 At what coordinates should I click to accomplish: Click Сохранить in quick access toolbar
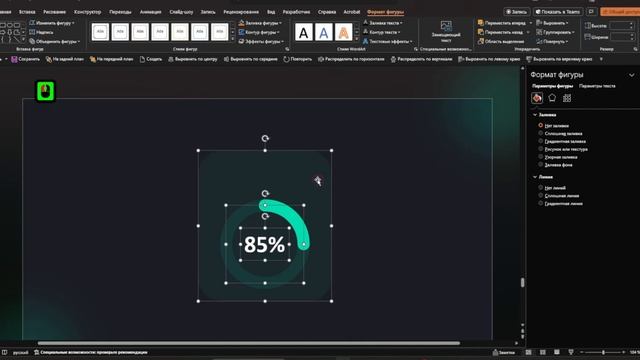25,59
